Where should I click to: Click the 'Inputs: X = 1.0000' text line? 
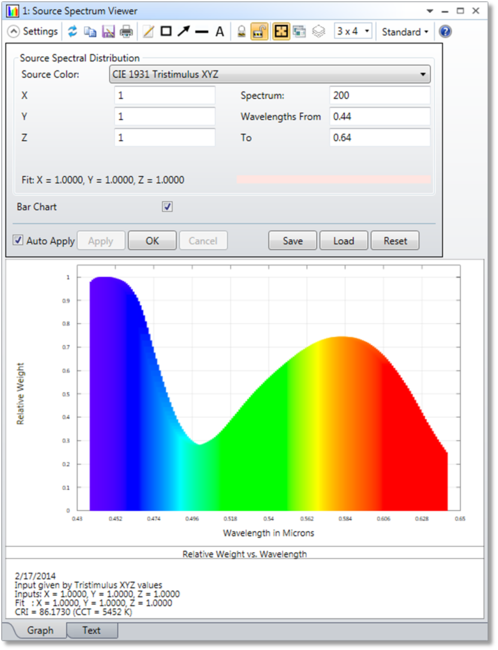97,594
